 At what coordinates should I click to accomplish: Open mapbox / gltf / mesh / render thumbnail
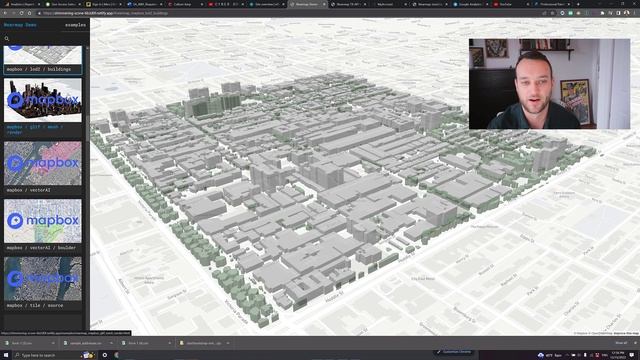point(43,100)
